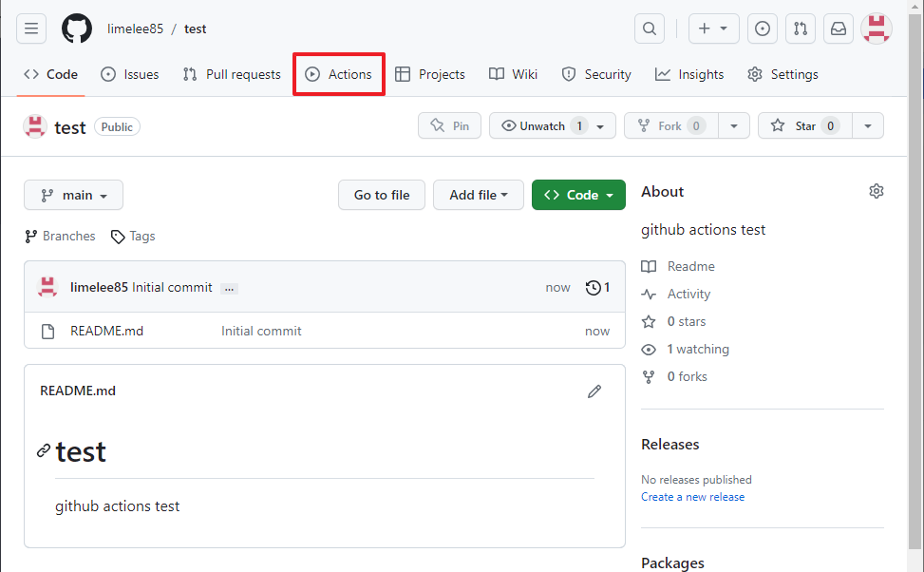Open the Unwatch notifications dropdown
Screen dimensions: 924x572
(552, 125)
